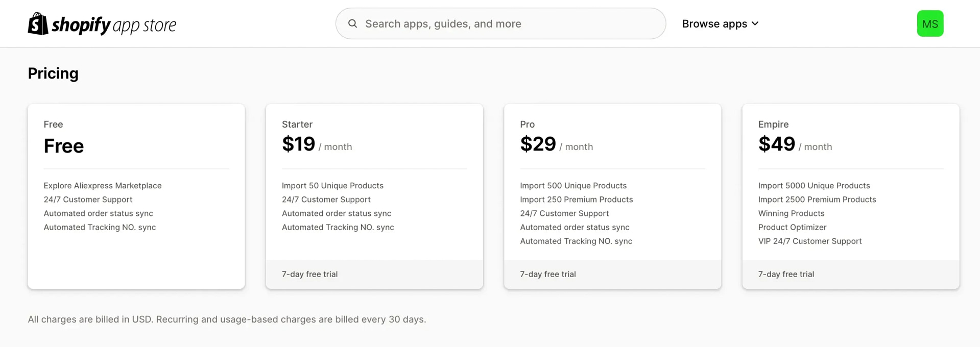Screen dimensions: 980x347
Task: Click Empire plan '7-day free trial' footer
Action: coord(851,274)
